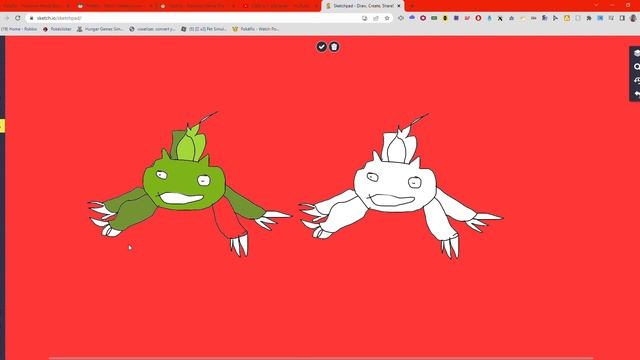The image size is (640, 360).
Task: Click the green creature's head on canvas
Action: (x=184, y=184)
